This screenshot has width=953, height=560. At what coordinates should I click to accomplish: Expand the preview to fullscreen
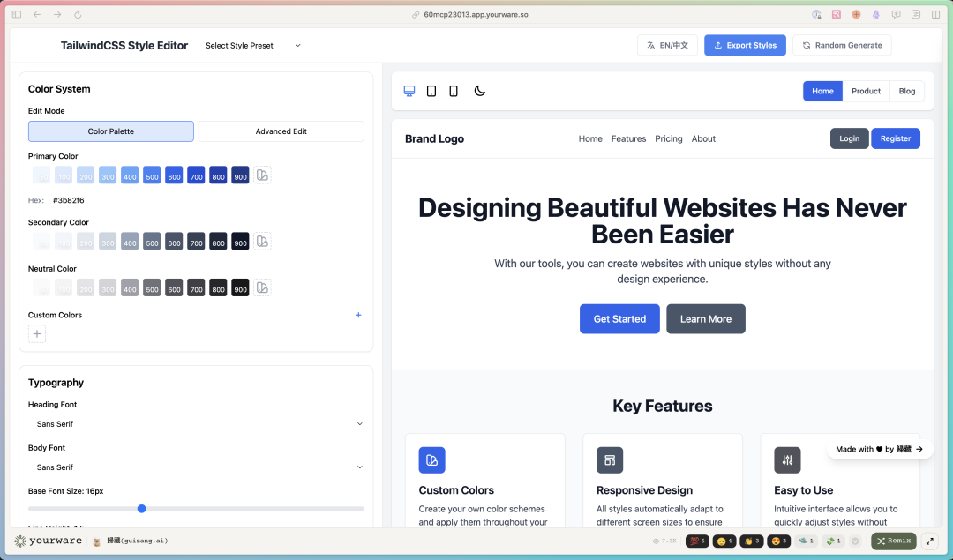click(930, 541)
